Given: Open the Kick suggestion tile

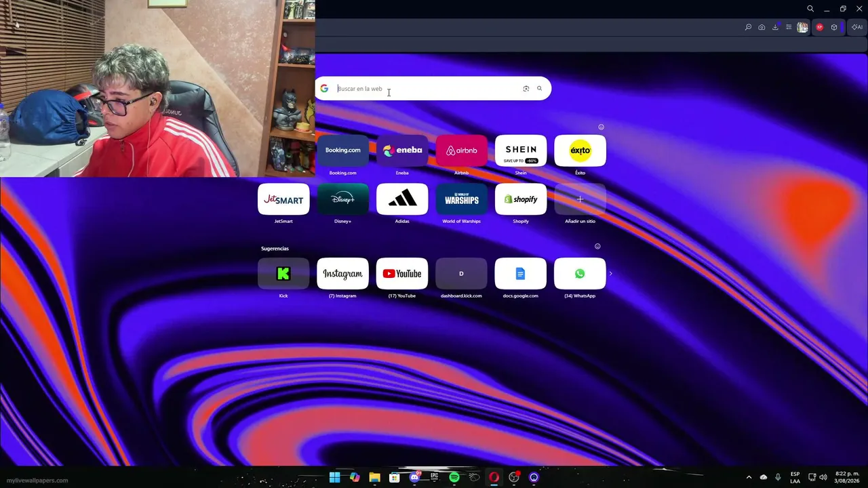Looking at the screenshot, I should coord(283,274).
